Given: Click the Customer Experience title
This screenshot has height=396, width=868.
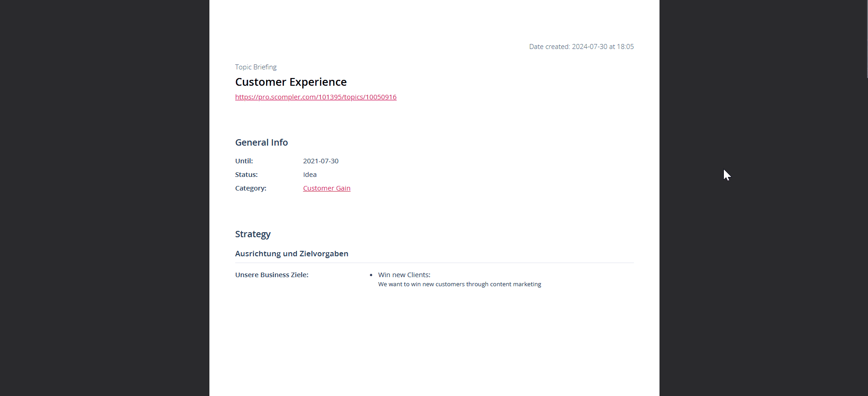Looking at the screenshot, I should [291, 82].
